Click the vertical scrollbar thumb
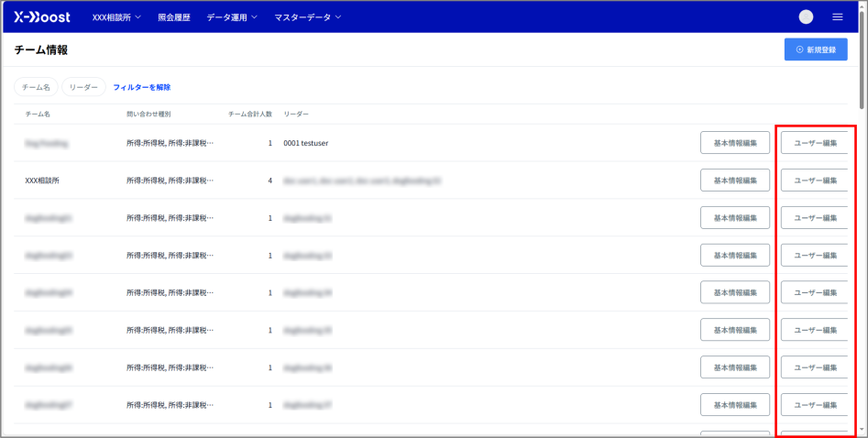Viewport: 868px width, 438px height. (x=863, y=58)
